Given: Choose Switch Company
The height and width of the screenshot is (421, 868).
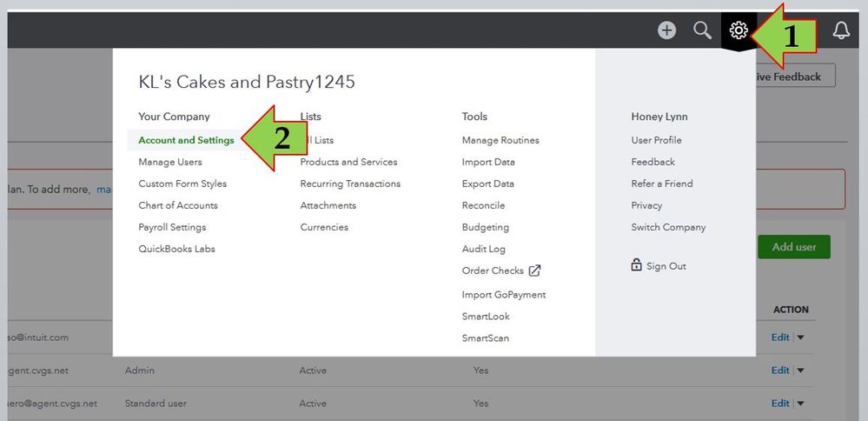Looking at the screenshot, I should pyautogui.click(x=668, y=227).
